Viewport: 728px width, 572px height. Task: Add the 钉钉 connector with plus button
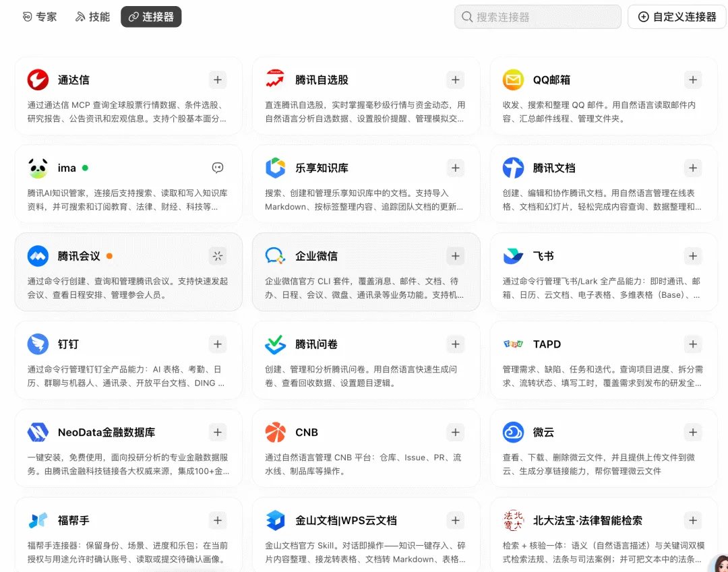[217, 344]
